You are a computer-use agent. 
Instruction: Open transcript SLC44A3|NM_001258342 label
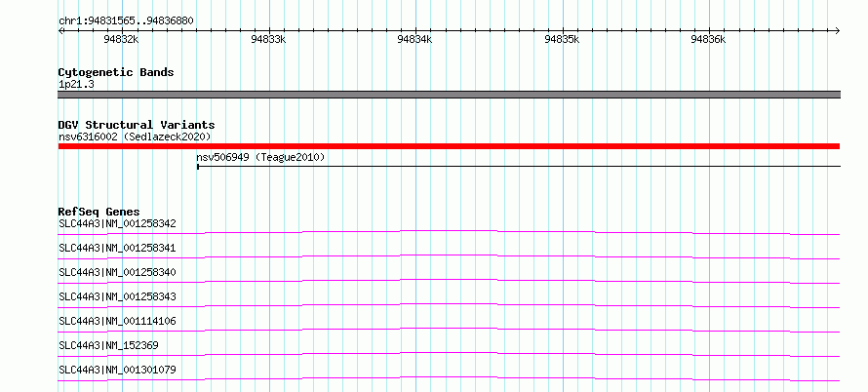coord(117,224)
